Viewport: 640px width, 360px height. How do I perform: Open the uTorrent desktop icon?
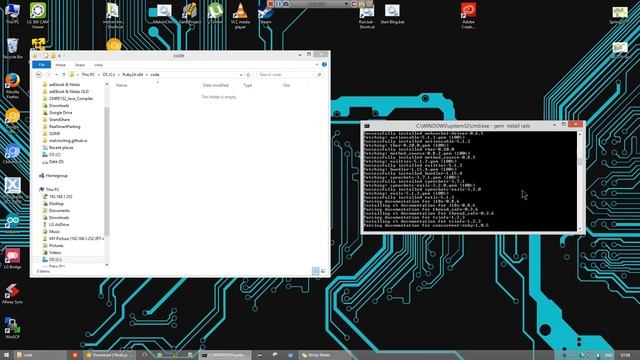click(x=215, y=12)
